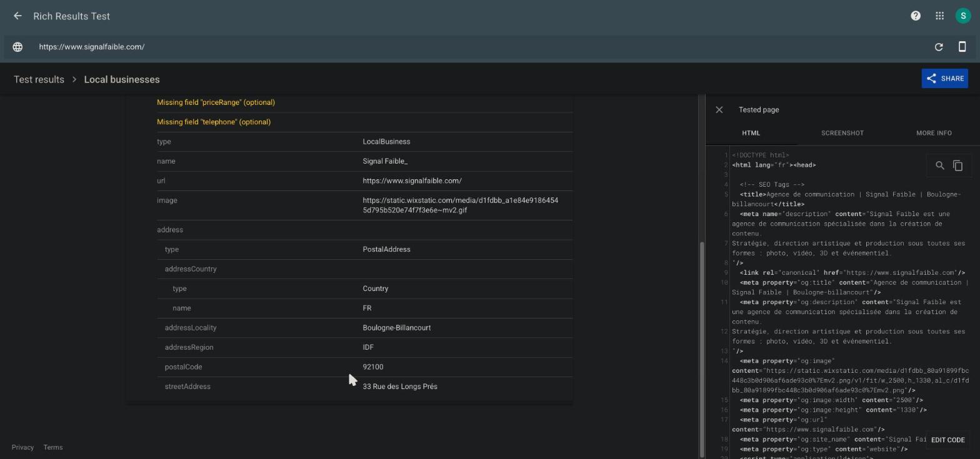Click the Boulogne-Billancourt locality value
Screen dimensions: 980x459
pyautogui.click(x=396, y=328)
